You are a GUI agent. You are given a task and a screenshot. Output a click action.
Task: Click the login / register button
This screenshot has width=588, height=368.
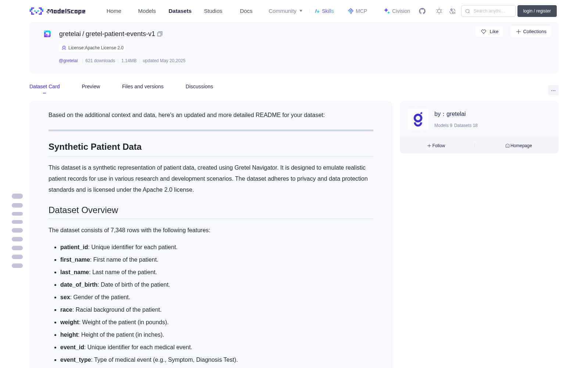pos(537,11)
